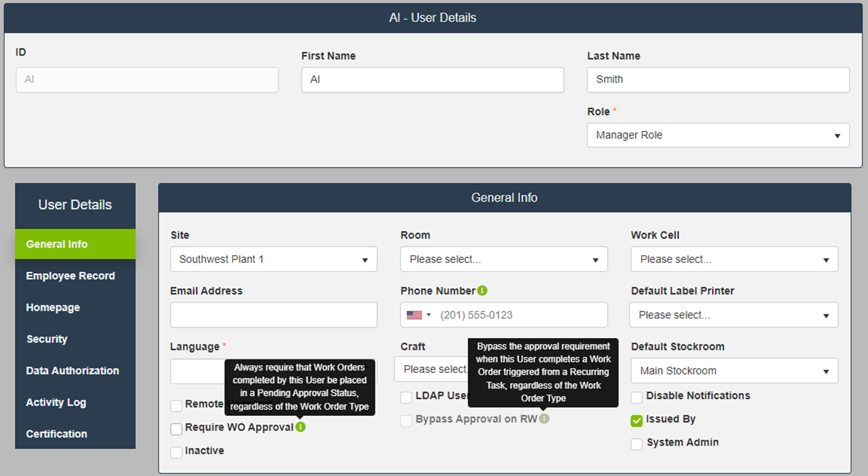Switch to the Employee Record tab
Viewport: 868px width, 476px height.
pyautogui.click(x=70, y=276)
